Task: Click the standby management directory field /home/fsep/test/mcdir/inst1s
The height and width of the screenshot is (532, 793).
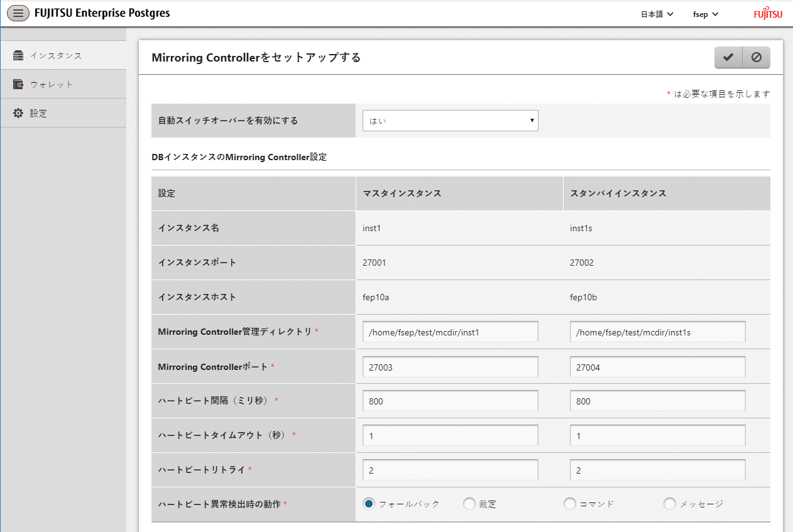Action: [x=657, y=332]
